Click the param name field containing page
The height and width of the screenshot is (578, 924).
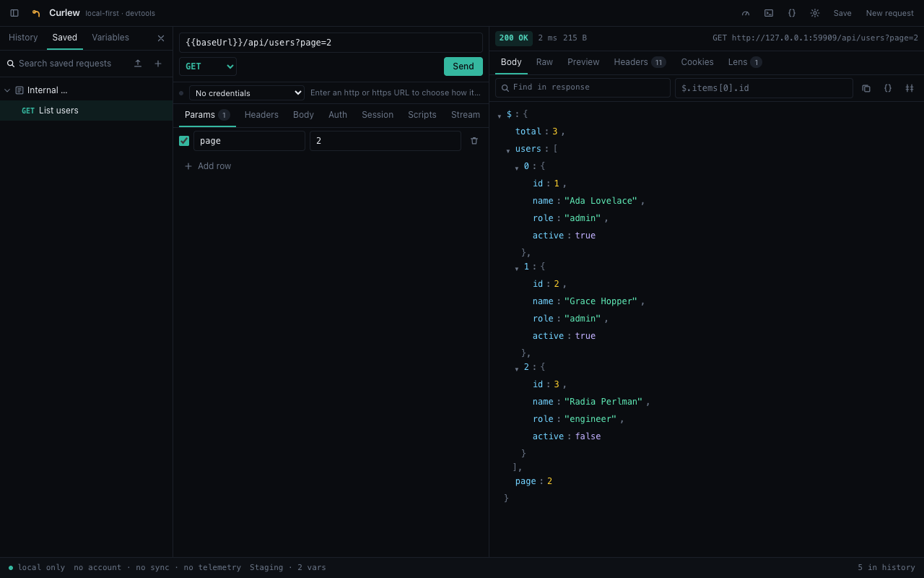(x=249, y=141)
